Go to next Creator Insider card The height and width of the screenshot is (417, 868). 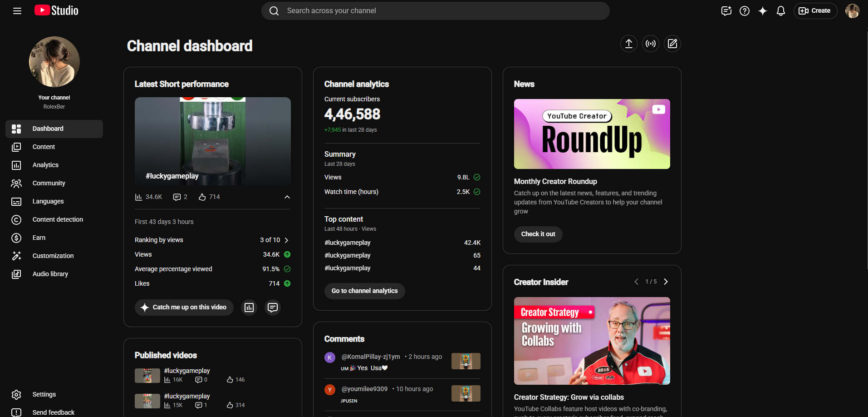pos(666,282)
